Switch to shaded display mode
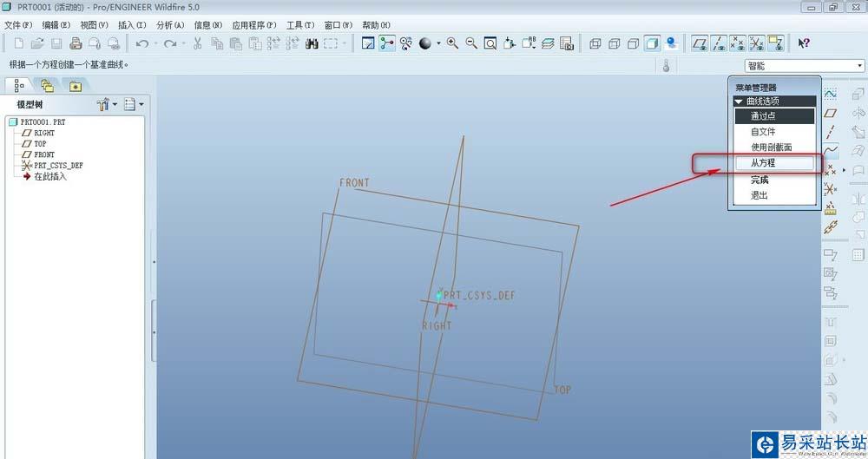Image resolution: width=868 pixels, height=459 pixels. 652,43
